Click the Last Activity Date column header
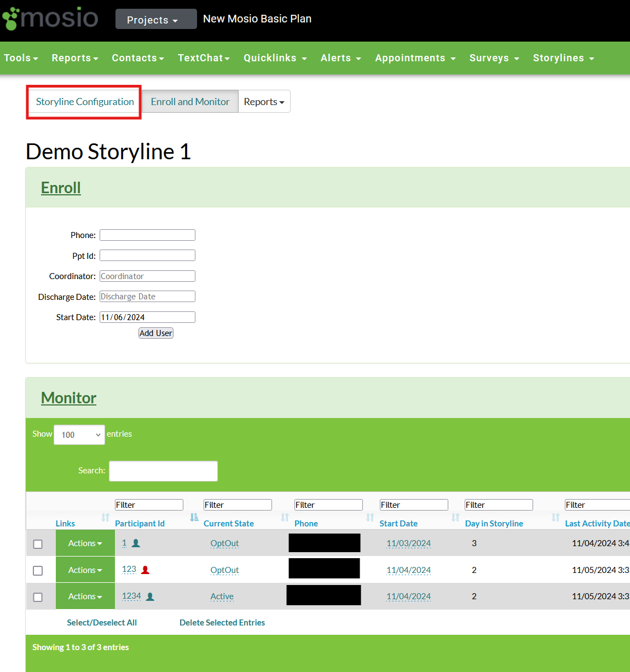Viewport: 630px width, 672px height. point(597,524)
